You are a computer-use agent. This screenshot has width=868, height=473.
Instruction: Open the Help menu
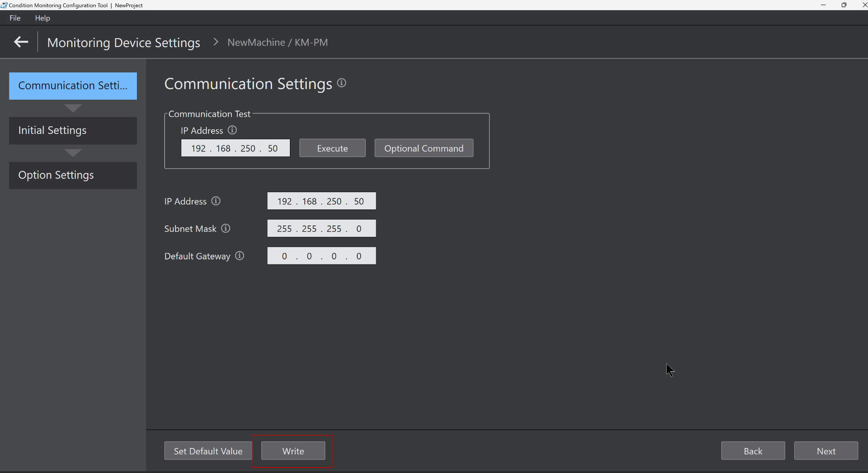pyautogui.click(x=42, y=18)
